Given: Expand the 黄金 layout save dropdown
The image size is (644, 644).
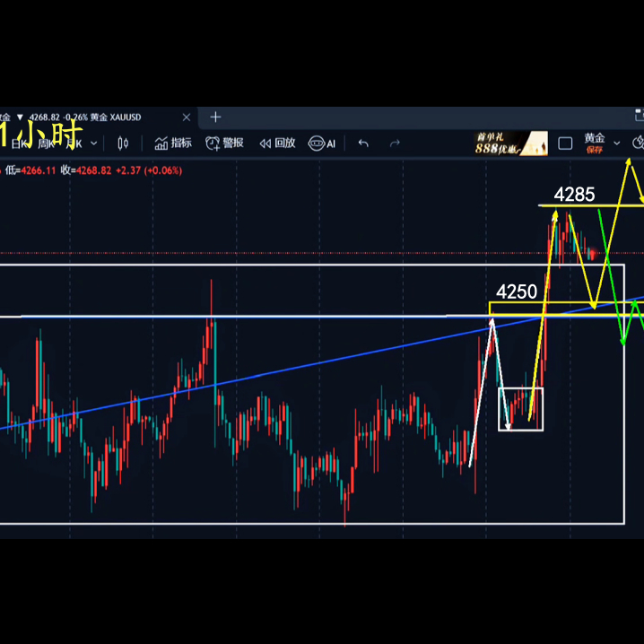Looking at the screenshot, I should pyautogui.click(x=617, y=144).
